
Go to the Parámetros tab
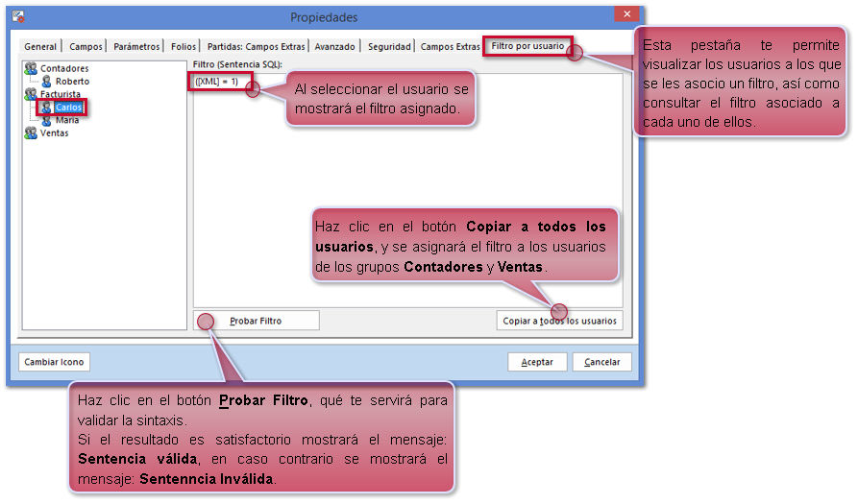pyautogui.click(x=136, y=46)
